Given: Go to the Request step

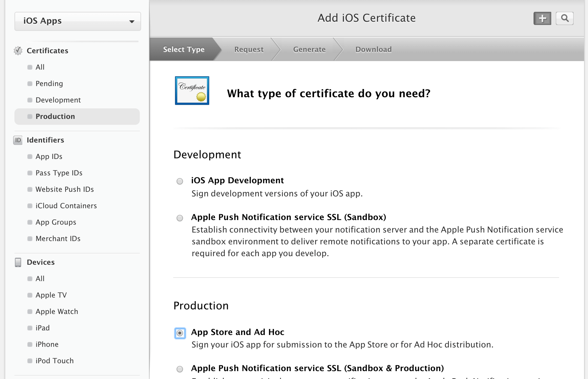Looking at the screenshot, I should pyautogui.click(x=249, y=49).
